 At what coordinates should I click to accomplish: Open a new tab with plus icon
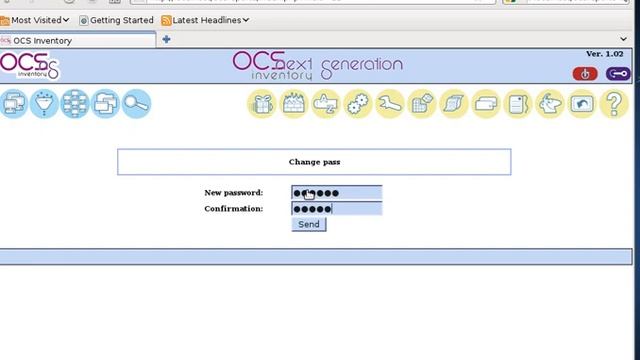pyautogui.click(x=166, y=40)
